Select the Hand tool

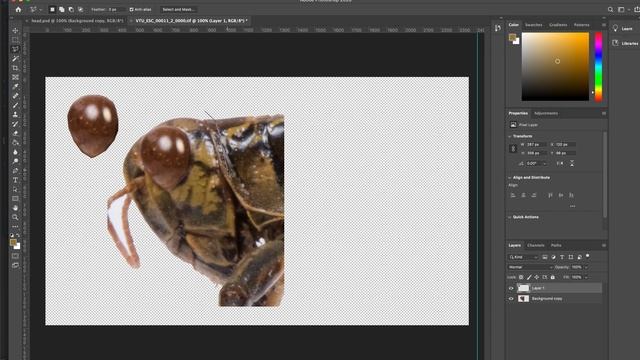16,208
